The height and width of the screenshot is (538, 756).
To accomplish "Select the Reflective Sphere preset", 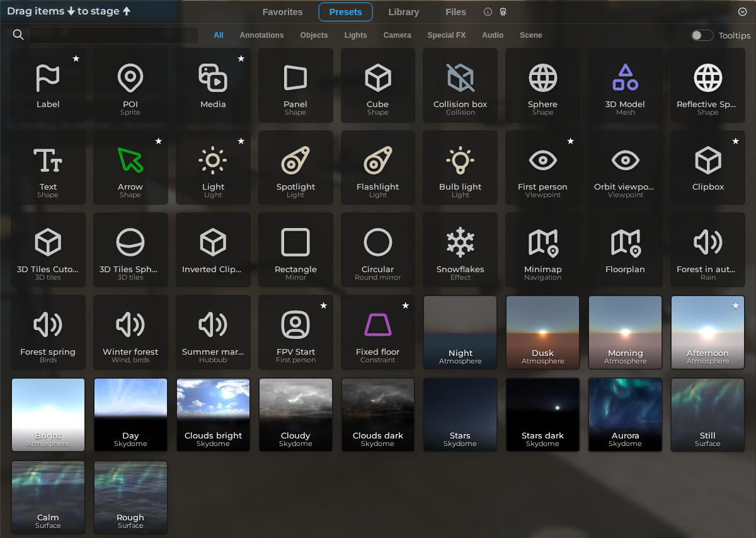I will tap(707, 85).
